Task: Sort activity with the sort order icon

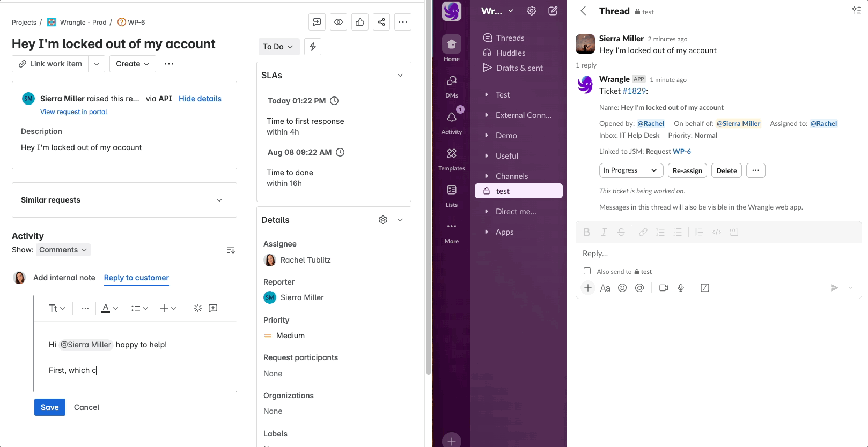Action: [x=231, y=250]
